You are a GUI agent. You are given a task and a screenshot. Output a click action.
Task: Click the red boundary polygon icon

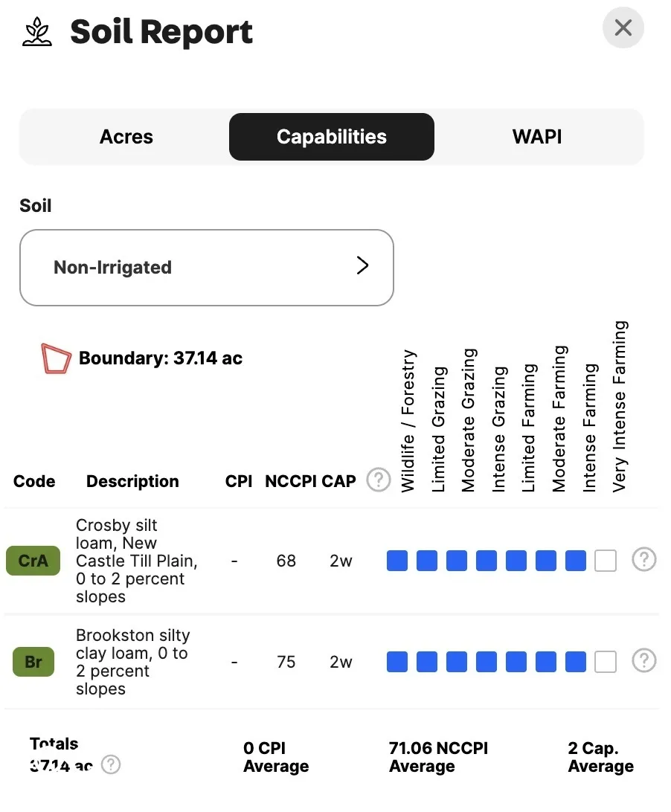[x=56, y=358]
